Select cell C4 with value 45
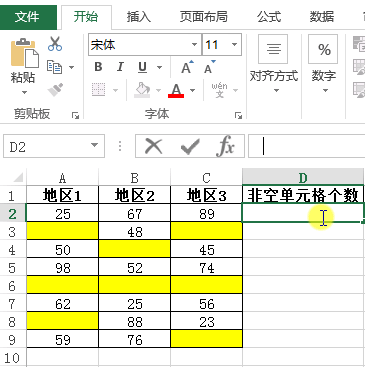The width and height of the screenshot is (365, 367). pyautogui.click(x=207, y=249)
